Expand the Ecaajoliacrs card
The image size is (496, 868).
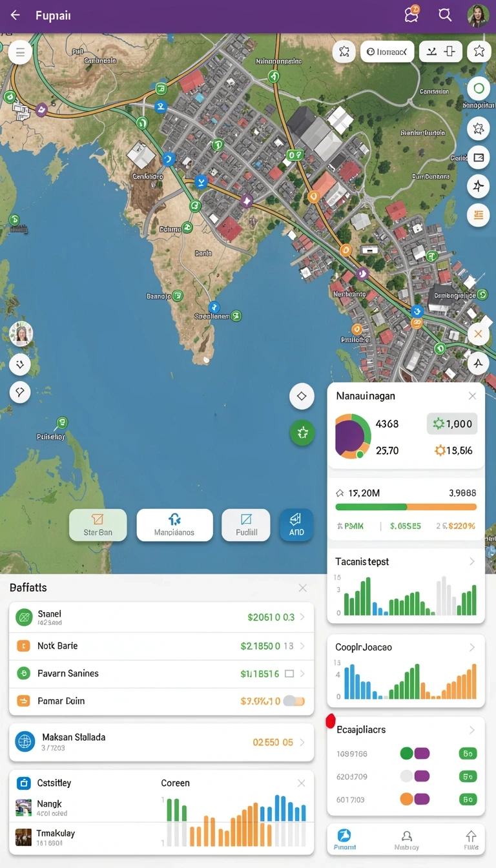[x=472, y=730]
